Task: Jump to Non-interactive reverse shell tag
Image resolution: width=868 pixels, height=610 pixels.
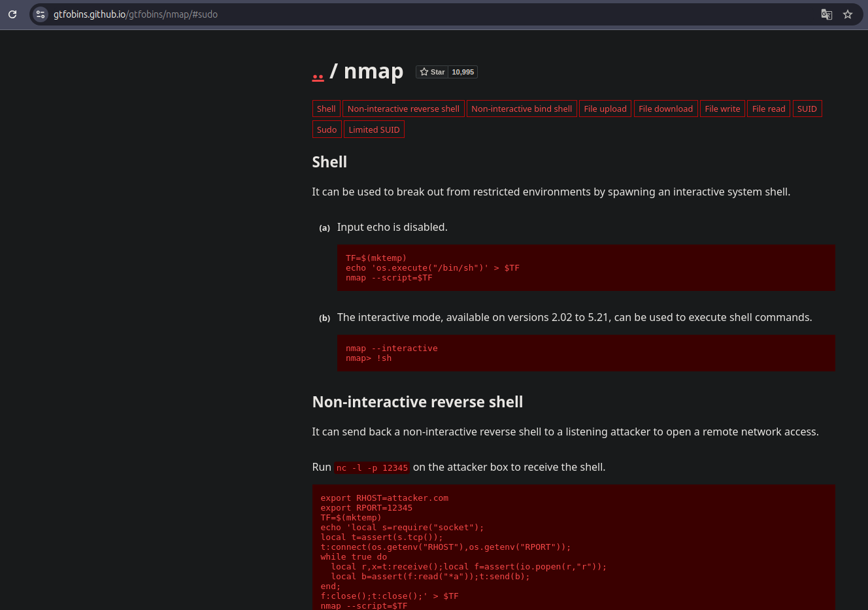Action: click(x=403, y=109)
